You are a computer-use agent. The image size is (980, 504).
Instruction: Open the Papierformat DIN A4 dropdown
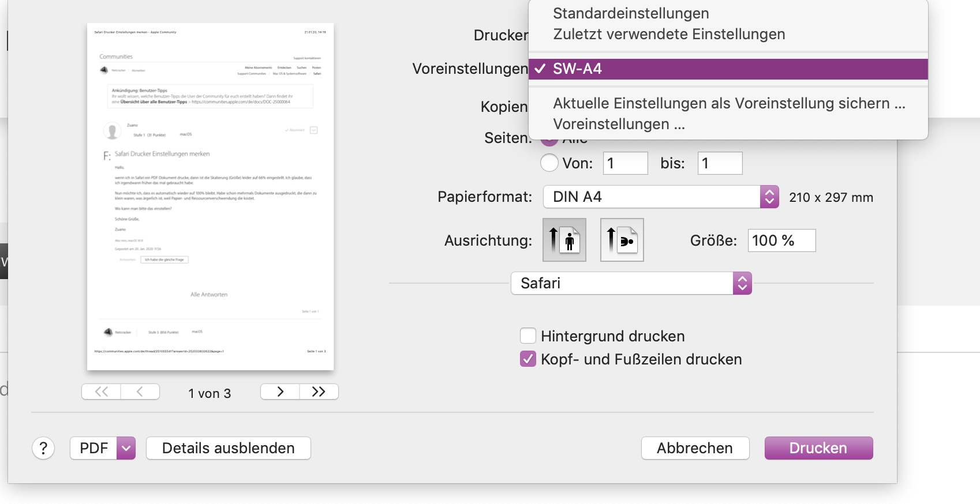(x=661, y=197)
